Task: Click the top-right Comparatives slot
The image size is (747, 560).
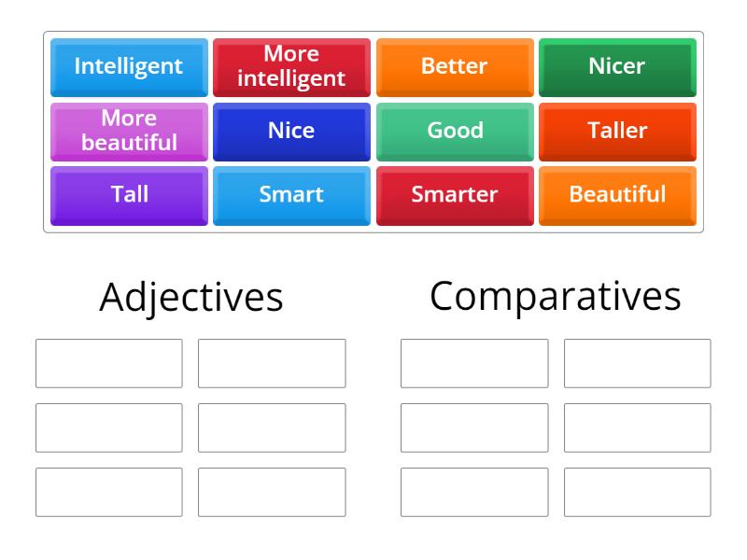Action: pyautogui.click(x=638, y=363)
